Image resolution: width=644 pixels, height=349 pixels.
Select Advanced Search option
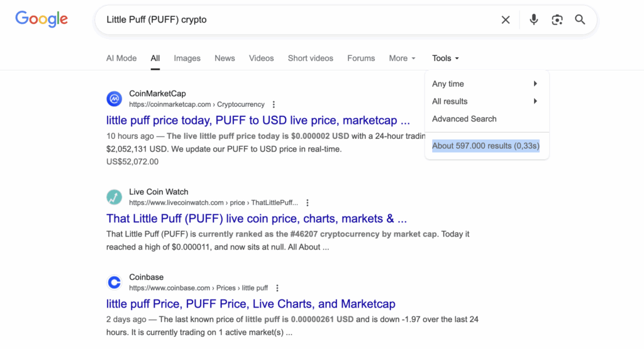click(464, 119)
